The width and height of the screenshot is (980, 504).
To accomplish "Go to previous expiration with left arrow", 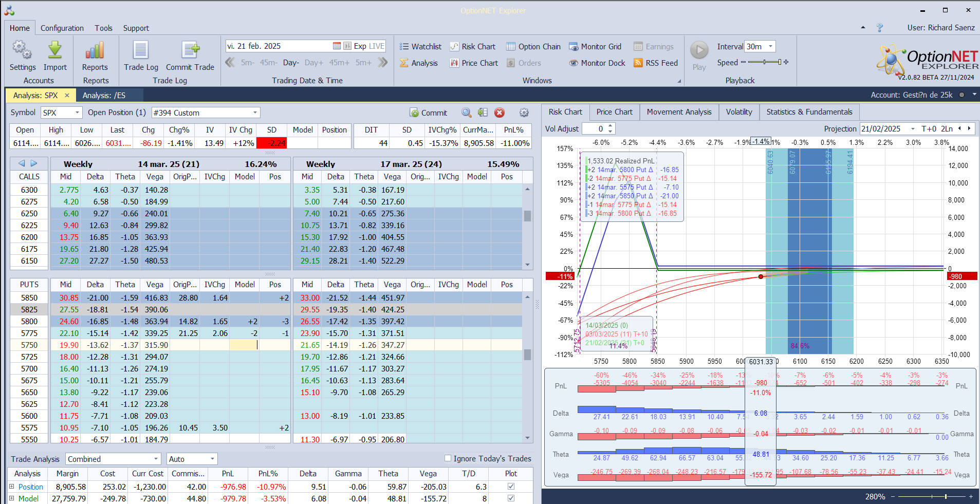I will [x=22, y=163].
